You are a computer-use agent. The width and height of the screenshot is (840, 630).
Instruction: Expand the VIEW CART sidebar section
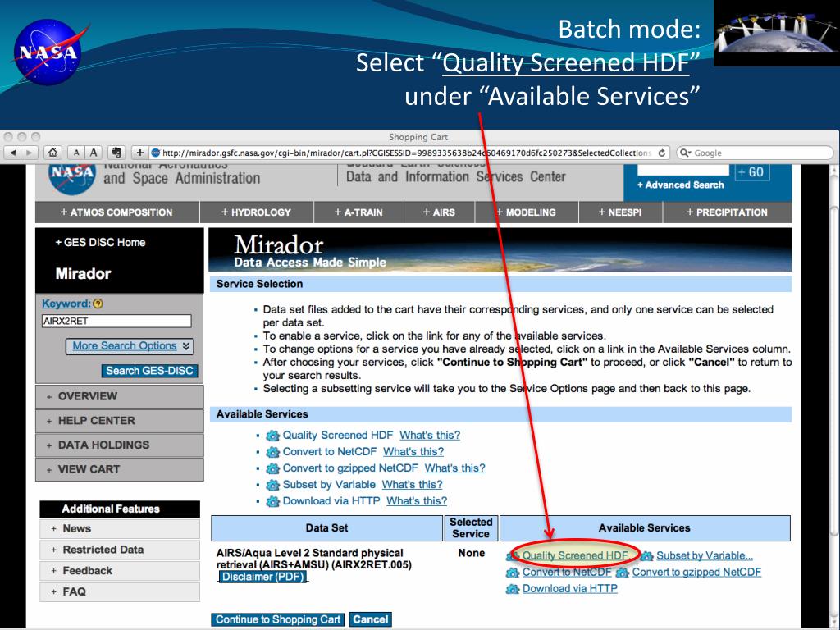pos(120,469)
